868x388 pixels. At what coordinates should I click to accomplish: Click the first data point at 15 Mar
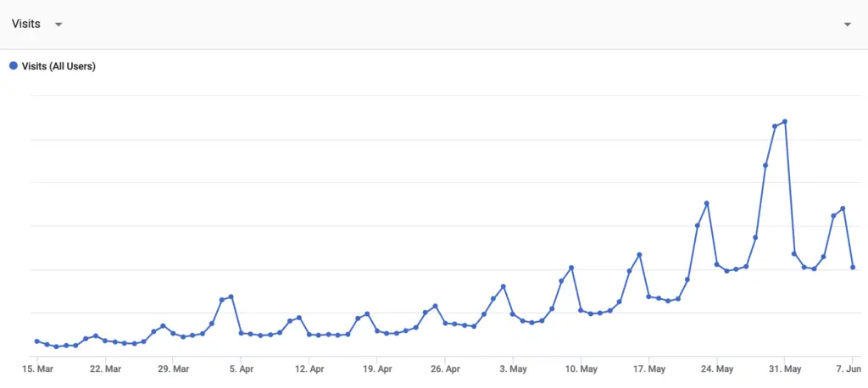[x=36, y=341]
